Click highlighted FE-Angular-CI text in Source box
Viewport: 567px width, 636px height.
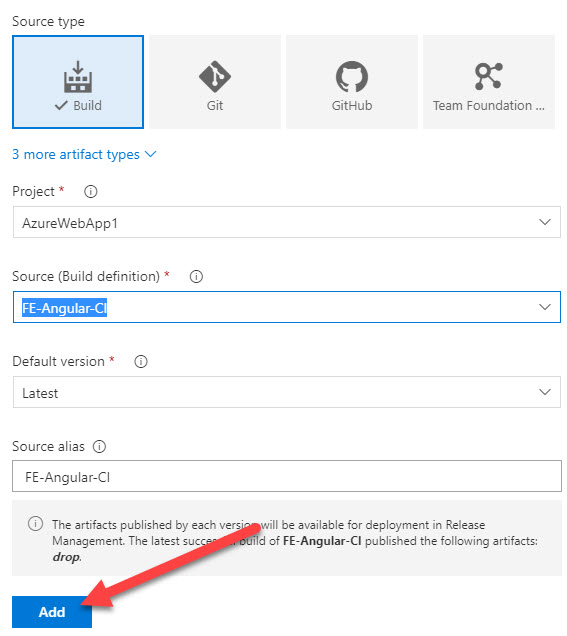64,308
